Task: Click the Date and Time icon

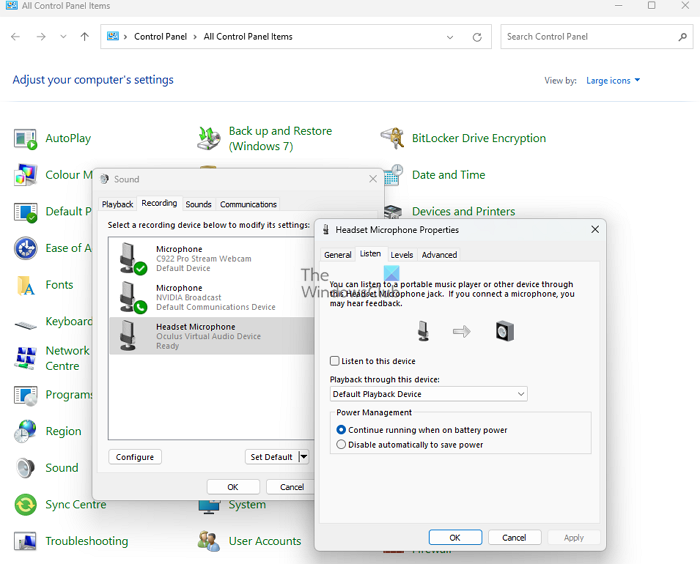Action: 393,175
